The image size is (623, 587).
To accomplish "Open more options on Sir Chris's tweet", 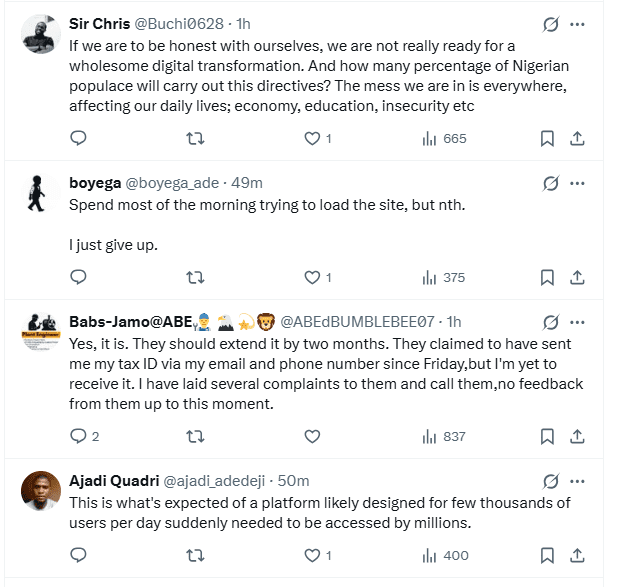I will click(578, 24).
